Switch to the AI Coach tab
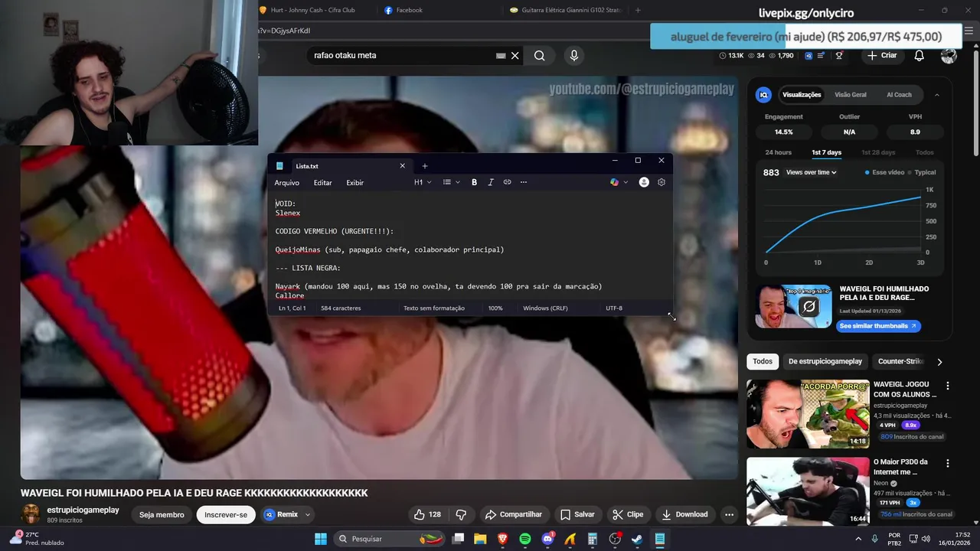The width and height of the screenshot is (980, 551). pos(899,95)
